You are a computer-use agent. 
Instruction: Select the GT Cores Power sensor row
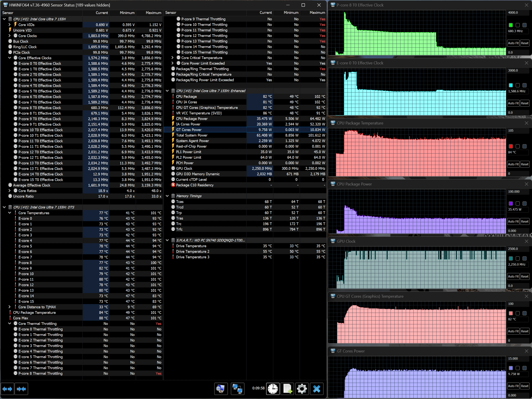tap(189, 130)
